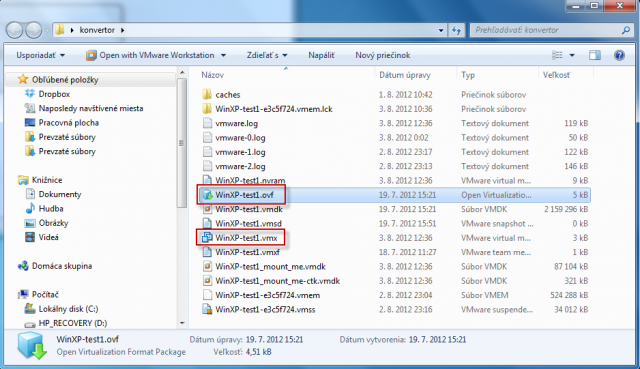Toggle the preview pane icon
This screenshot has height=369, width=640.
pos(595,55)
